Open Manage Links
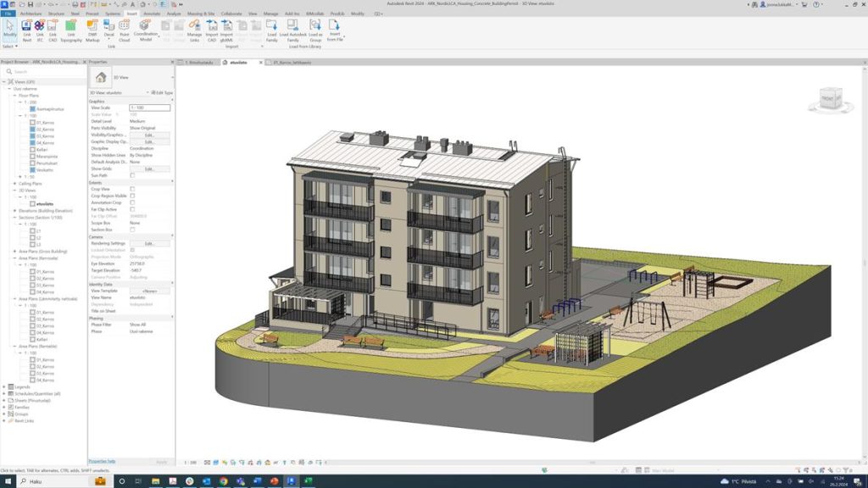The width and height of the screenshot is (868, 488). point(194,30)
